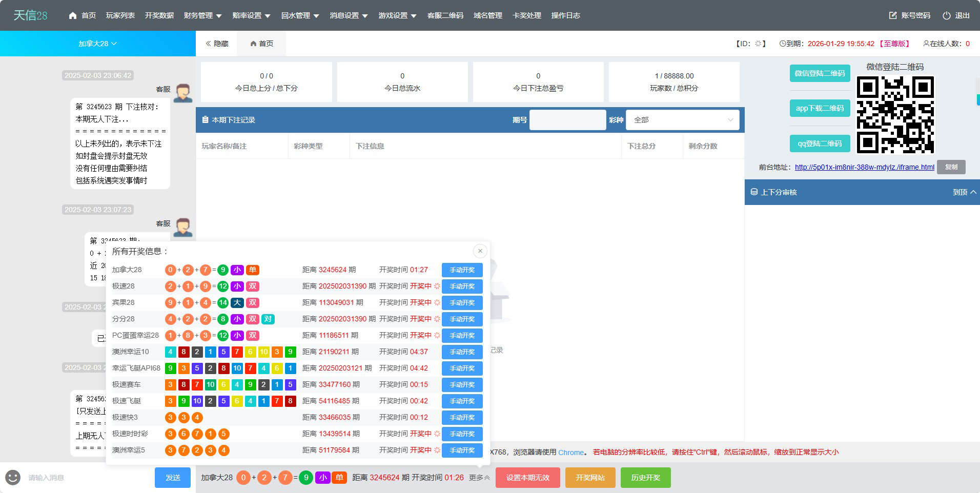
Task: Click 到顶 in the 上下分审核 header
Action: 965,192
